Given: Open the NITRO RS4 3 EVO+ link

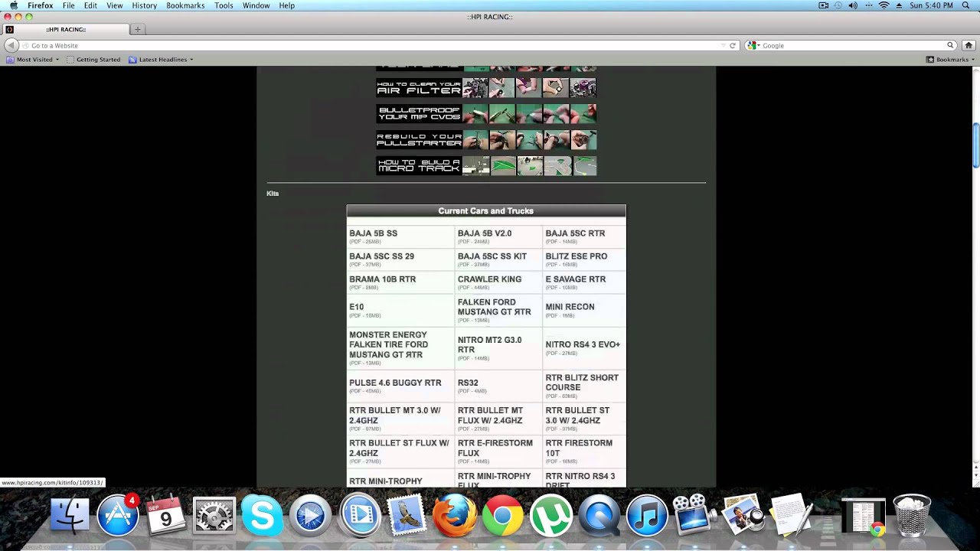Looking at the screenshot, I should coord(583,344).
